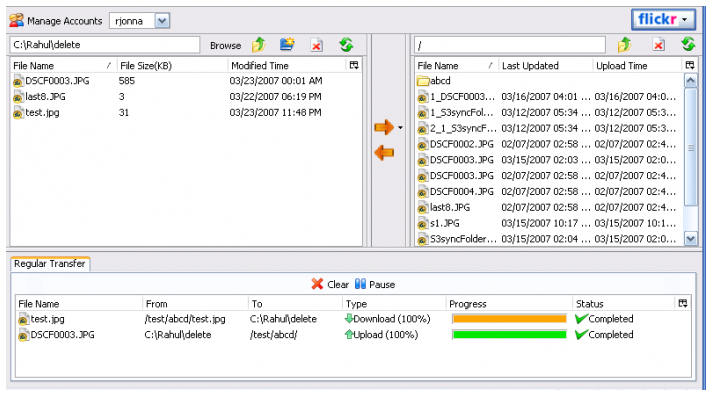Go up one folder in local pane
This screenshot has height=396, width=710.
259,45
